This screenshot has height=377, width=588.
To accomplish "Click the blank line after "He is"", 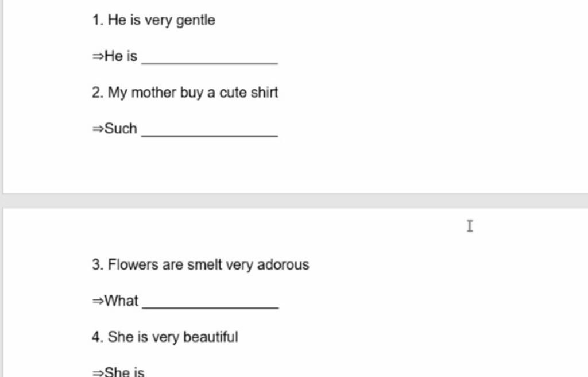I will [x=210, y=59].
